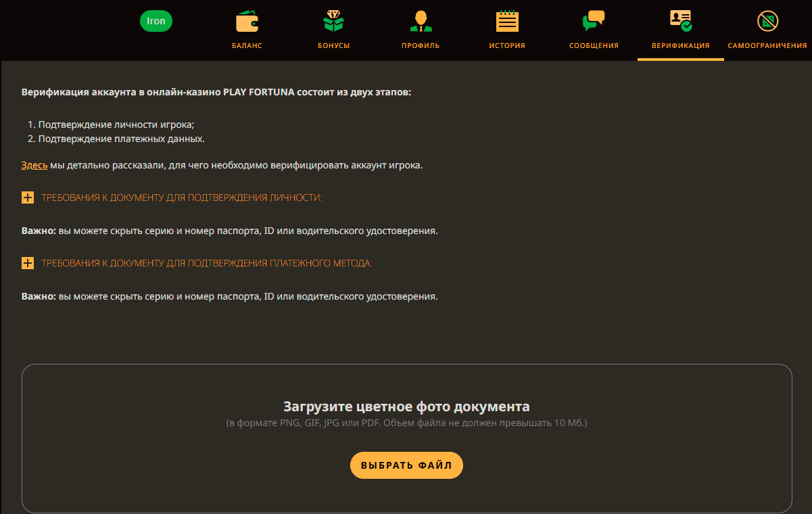Click the Бонусы tab label
Viewport: 812px width, 514px height.
point(333,45)
